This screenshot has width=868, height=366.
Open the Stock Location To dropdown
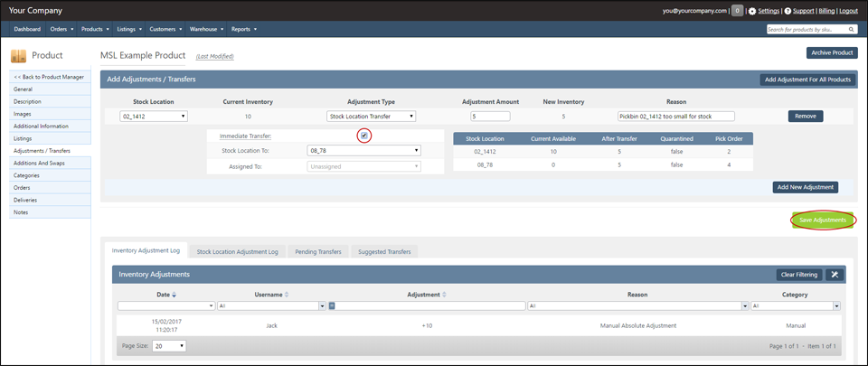tap(363, 151)
